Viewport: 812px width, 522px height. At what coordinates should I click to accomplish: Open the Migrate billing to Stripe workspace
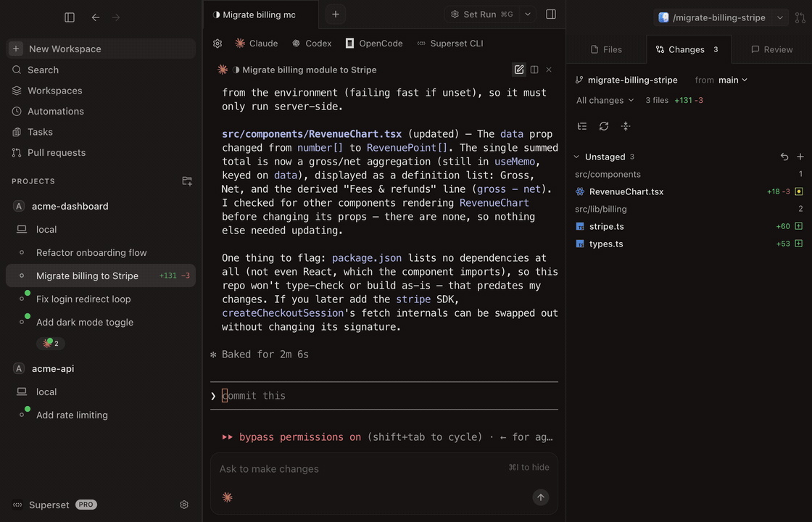click(x=101, y=276)
